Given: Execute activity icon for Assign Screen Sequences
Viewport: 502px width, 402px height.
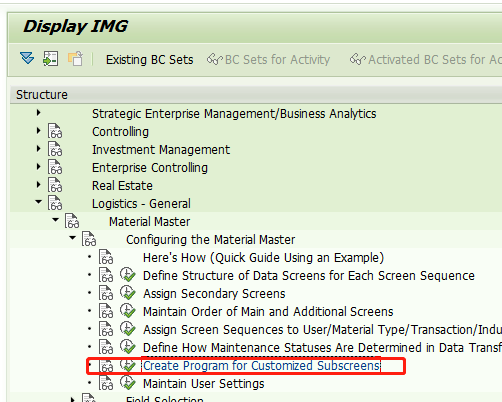Looking at the screenshot, I should click(x=128, y=329).
